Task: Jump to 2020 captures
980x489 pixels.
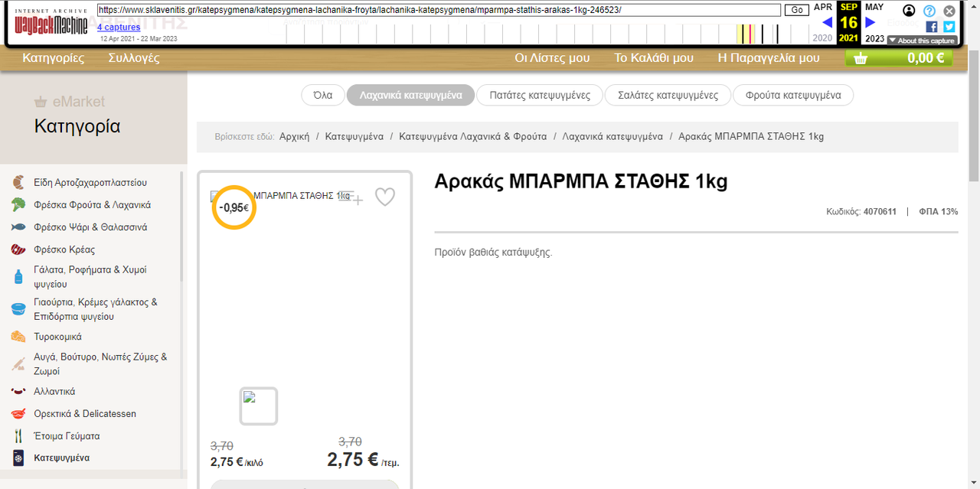Action: point(822,38)
